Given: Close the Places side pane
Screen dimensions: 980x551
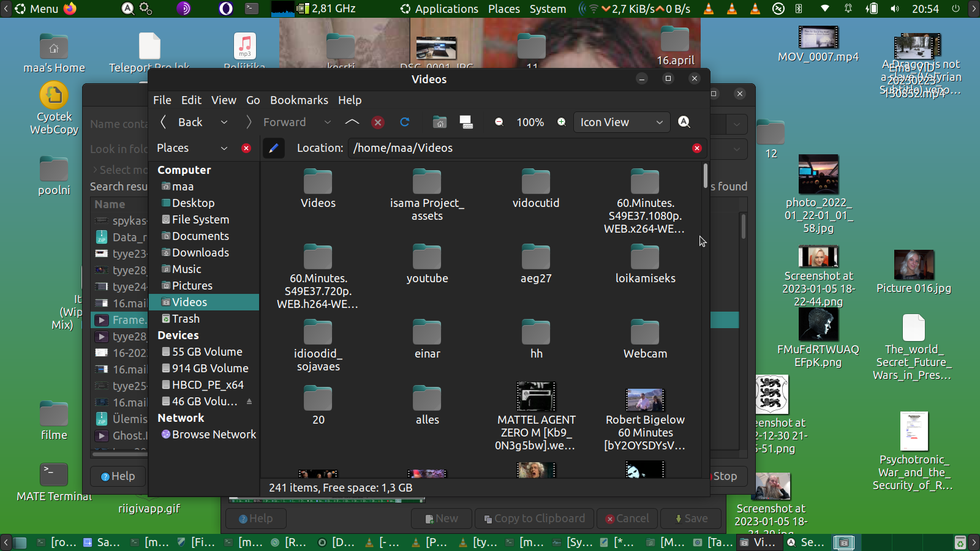Looking at the screenshot, I should [246, 148].
